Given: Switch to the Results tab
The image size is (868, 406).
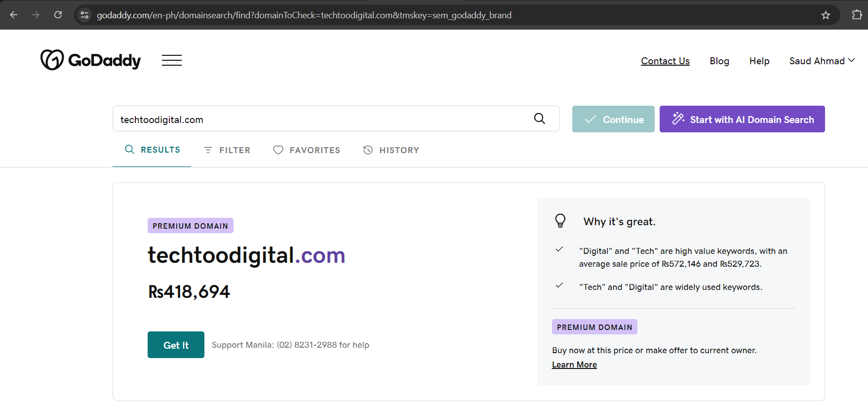Looking at the screenshot, I should [x=152, y=150].
